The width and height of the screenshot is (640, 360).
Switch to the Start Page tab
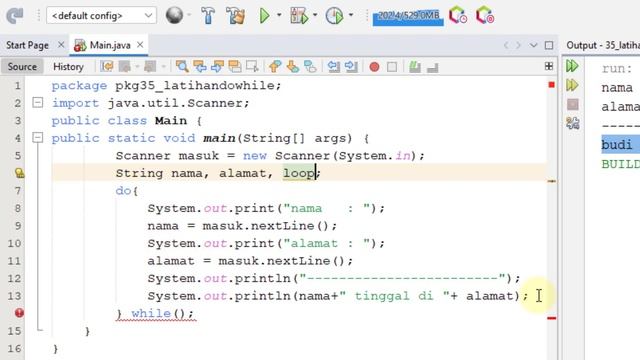27,45
